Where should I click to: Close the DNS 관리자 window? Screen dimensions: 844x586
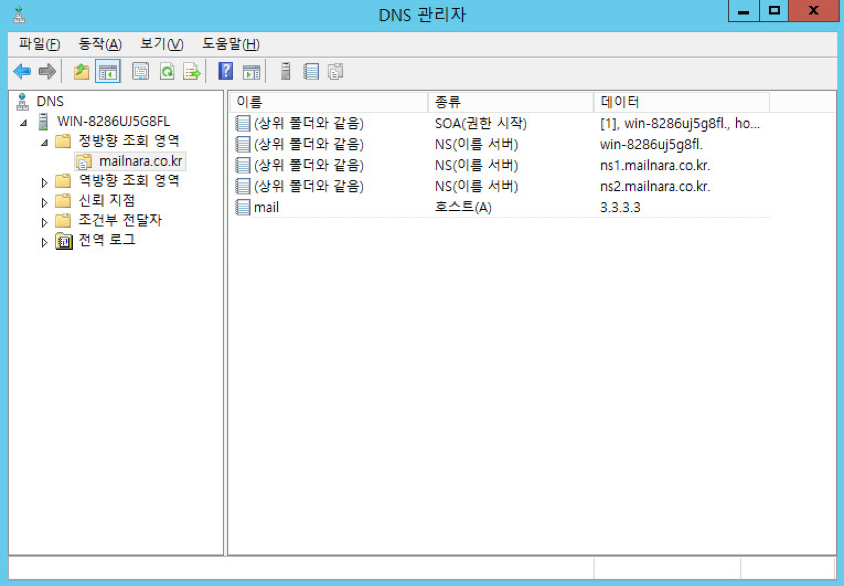pyautogui.click(x=814, y=11)
